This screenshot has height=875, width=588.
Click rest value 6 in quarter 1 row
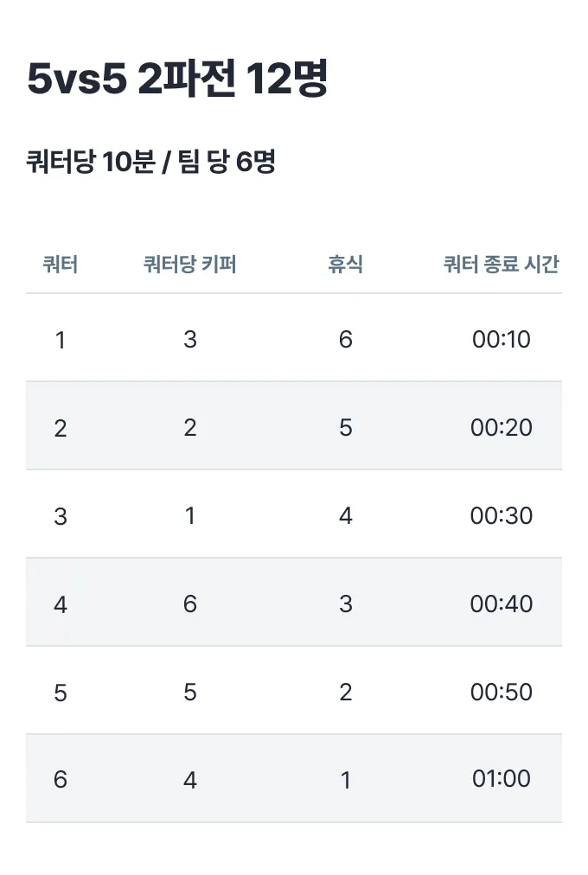click(x=345, y=339)
